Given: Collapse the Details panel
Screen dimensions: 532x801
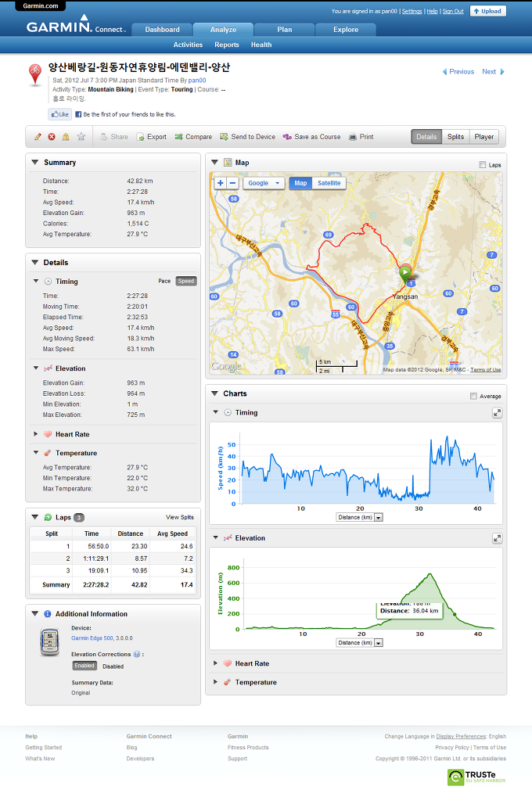Looking at the screenshot, I should 34,263.
